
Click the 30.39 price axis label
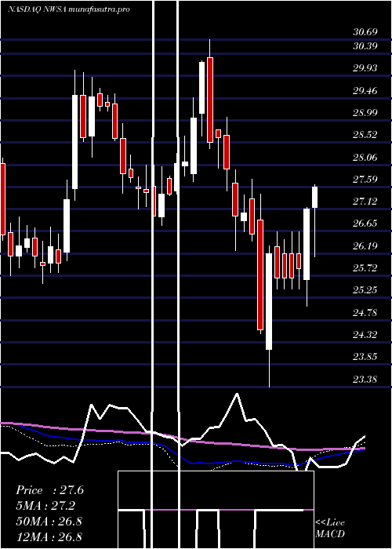coord(365,46)
